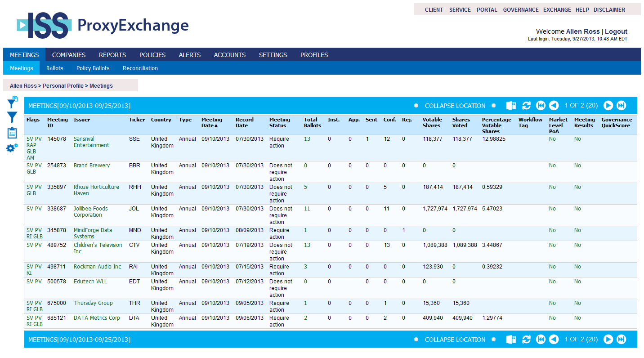The width and height of the screenshot is (644, 358).
Task: Click the column layout icon in top header bar
Action: click(x=511, y=106)
